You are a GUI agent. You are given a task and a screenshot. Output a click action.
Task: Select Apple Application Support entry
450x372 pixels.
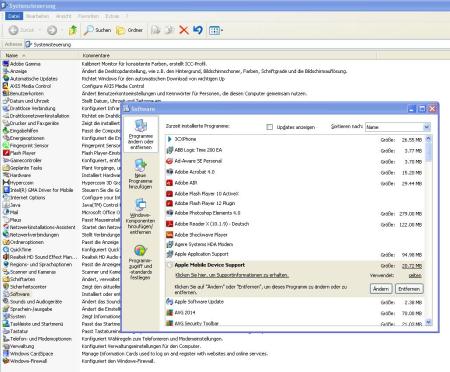(295, 254)
